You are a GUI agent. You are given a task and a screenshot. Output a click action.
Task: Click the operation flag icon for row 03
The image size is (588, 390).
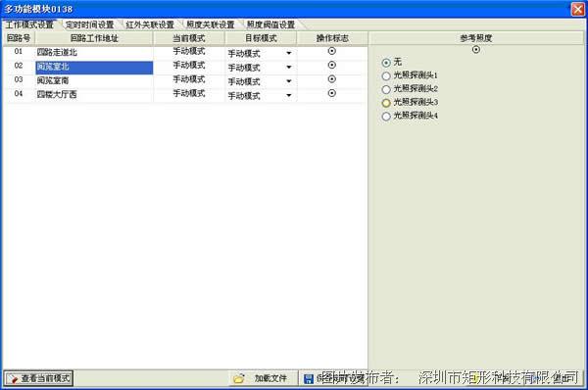point(332,79)
